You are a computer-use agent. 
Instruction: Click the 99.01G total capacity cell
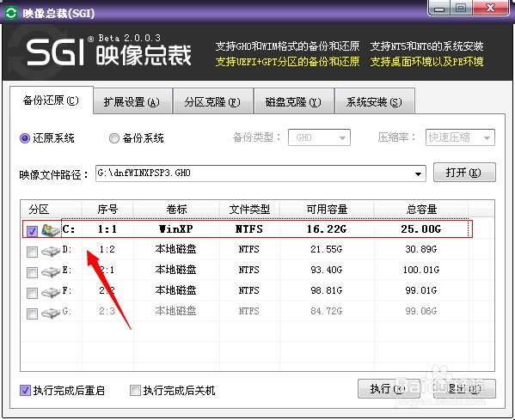[421, 290]
